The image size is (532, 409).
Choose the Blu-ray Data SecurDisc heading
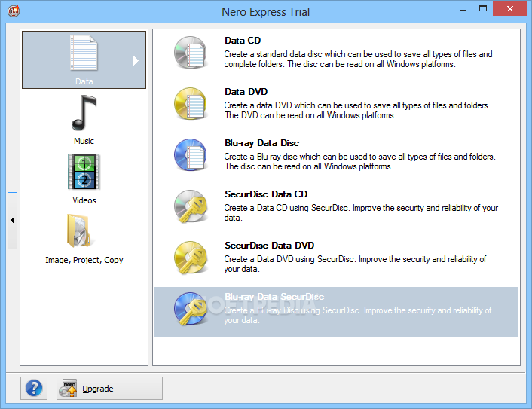coord(274,297)
